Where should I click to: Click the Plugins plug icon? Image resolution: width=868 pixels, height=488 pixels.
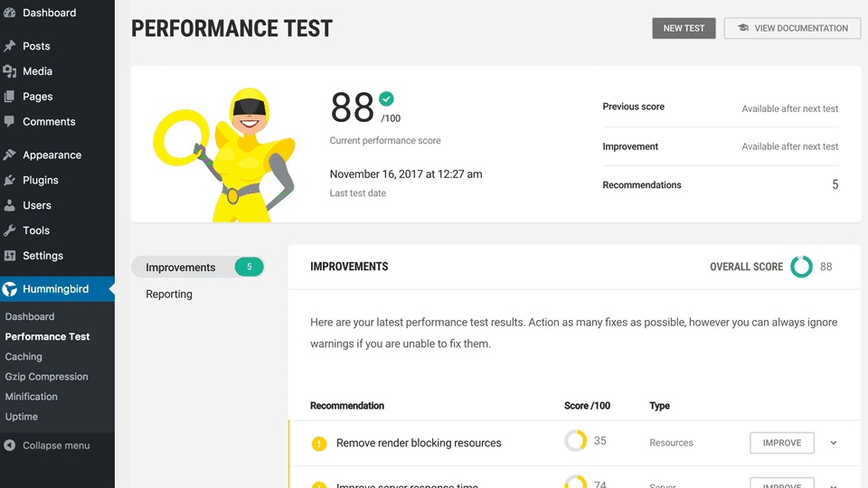point(10,181)
